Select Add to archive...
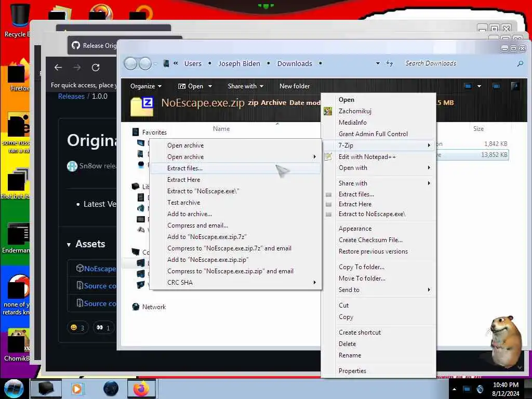Screen dimensions: 532x399 click(x=235, y=214)
